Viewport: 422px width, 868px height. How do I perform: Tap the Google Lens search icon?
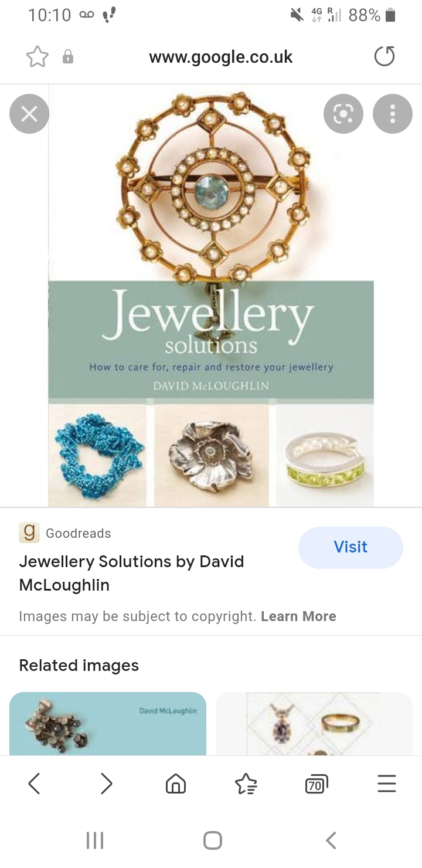(343, 114)
